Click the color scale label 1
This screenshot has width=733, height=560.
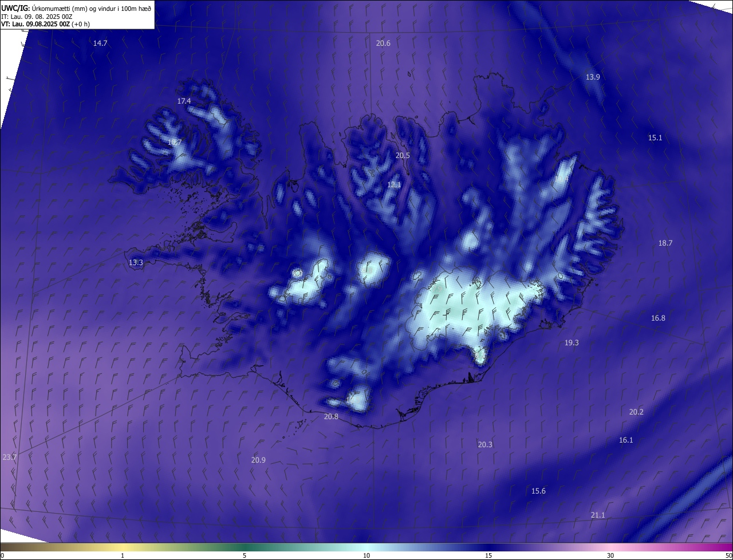123,555
